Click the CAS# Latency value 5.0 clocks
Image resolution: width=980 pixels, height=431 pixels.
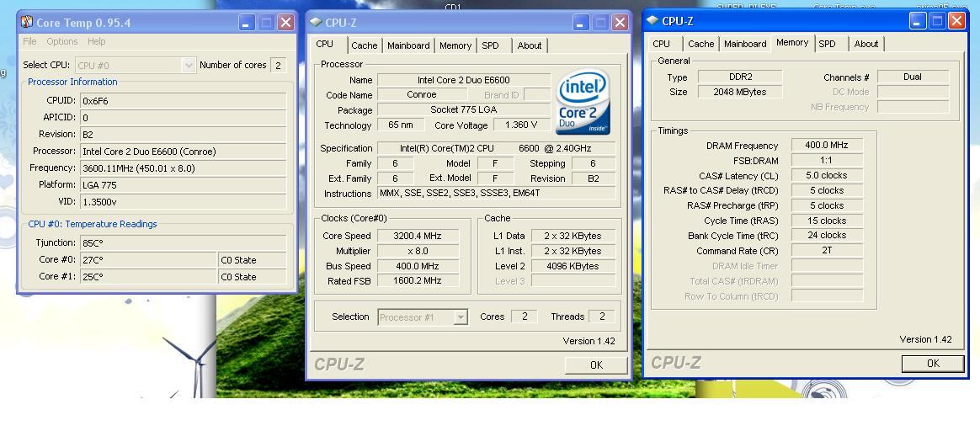click(x=827, y=176)
